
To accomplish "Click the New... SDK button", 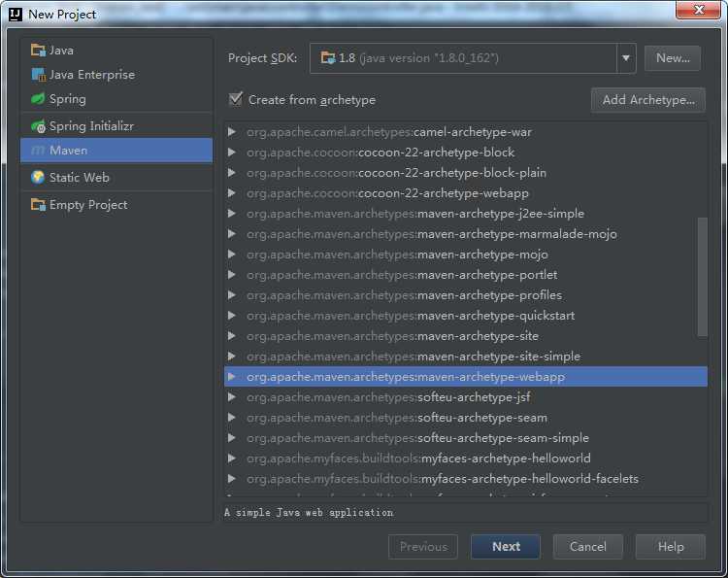I will coord(673,58).
